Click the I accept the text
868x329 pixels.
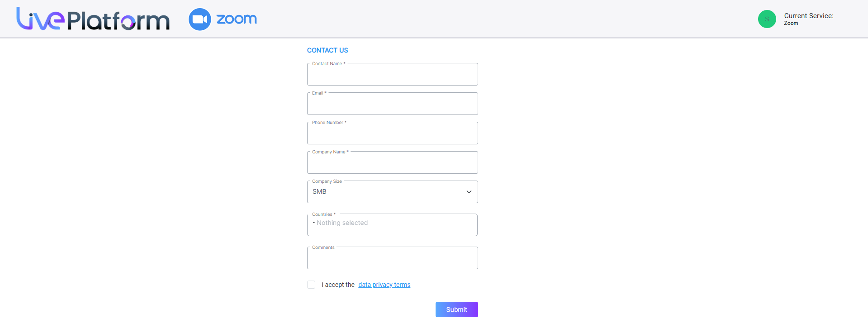[338, 285]
